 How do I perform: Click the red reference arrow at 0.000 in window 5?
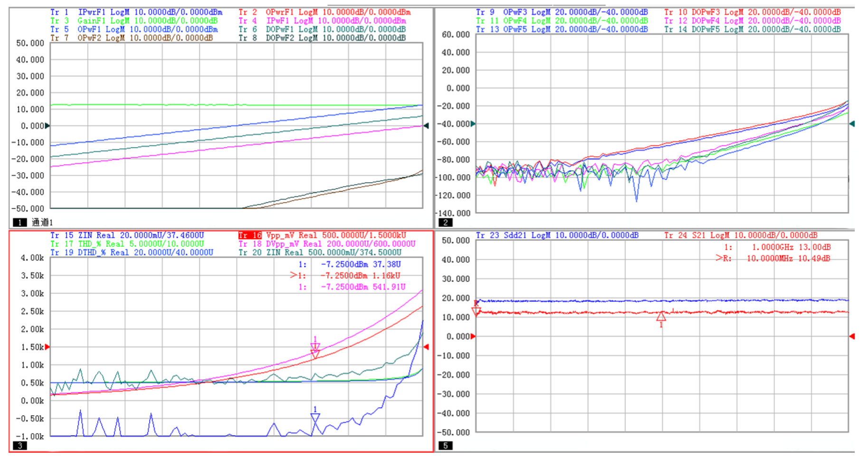pyautogui.click(x=473, y=336)
